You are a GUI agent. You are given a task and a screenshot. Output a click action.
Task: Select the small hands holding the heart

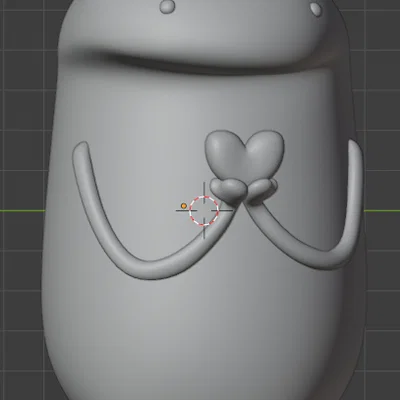click(243, 192)
